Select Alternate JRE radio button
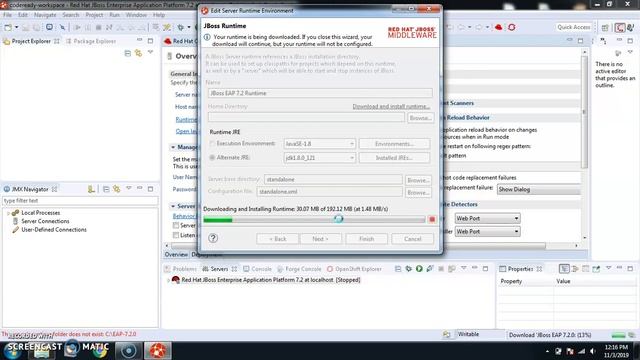This screenshot has height=360, width=640. tap(212, 158)
